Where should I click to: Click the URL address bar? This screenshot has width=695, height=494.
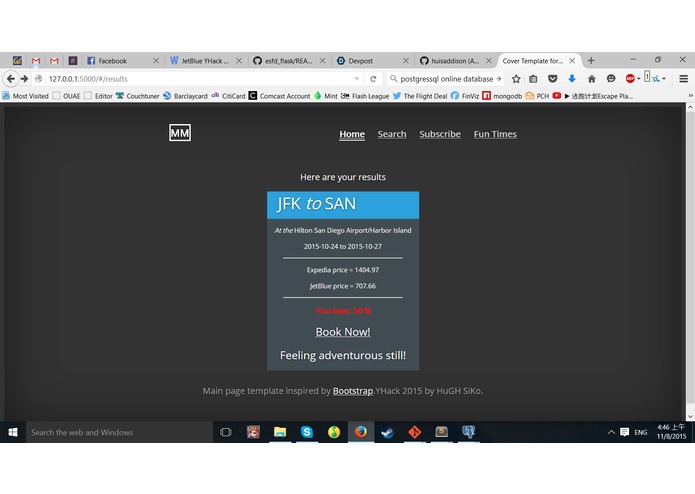point(197,79)
